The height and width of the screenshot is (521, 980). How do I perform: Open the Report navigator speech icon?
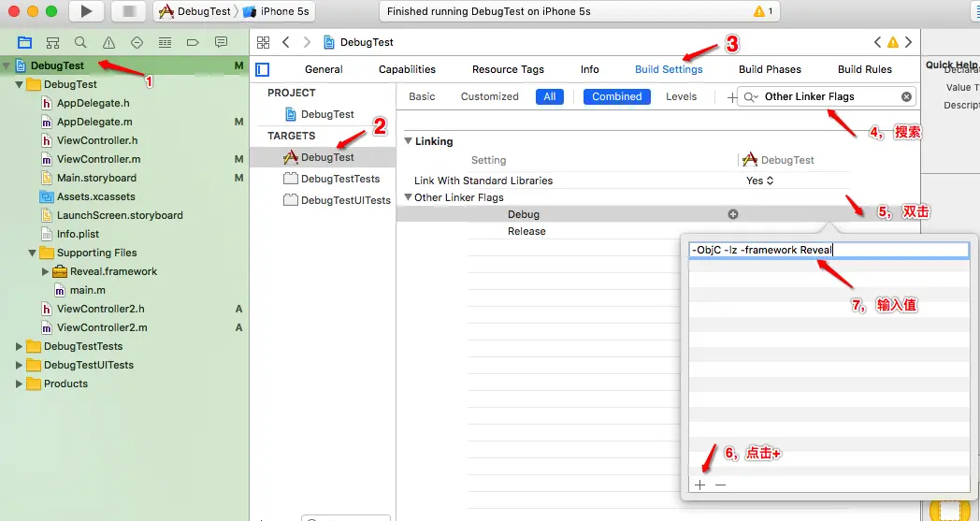click(x=222, y=42)
